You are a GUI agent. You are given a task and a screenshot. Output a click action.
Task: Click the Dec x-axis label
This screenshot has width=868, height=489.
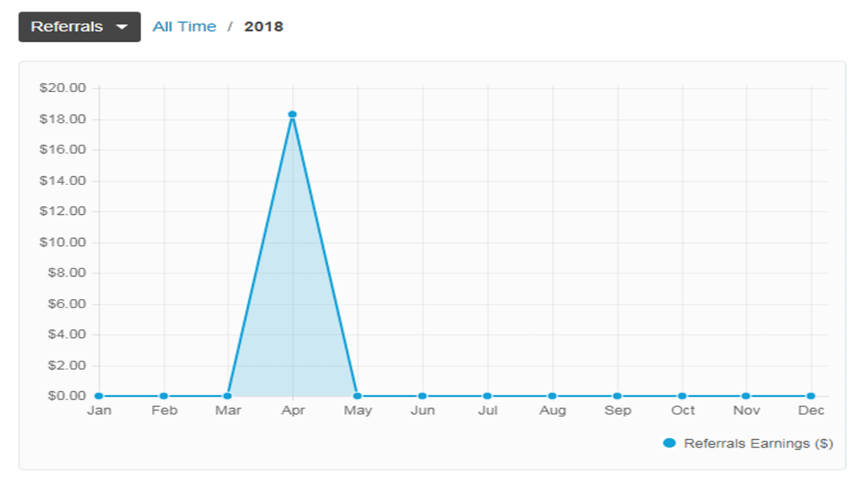811,411
